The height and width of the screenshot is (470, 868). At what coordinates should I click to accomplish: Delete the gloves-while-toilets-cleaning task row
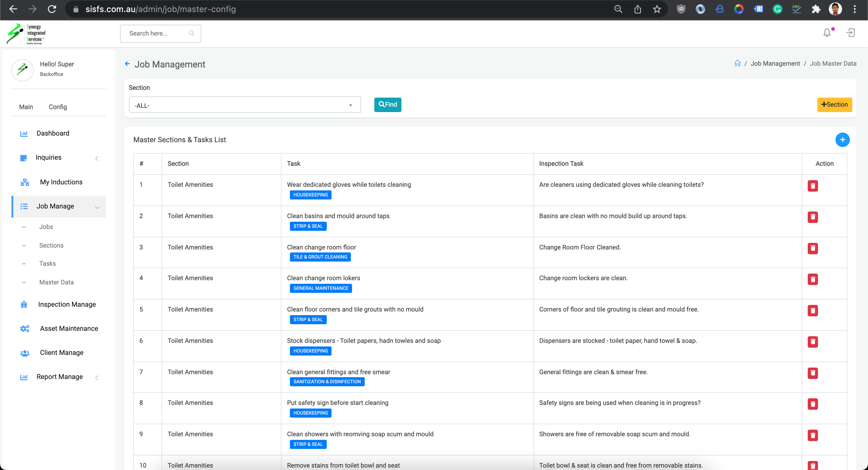point(813,186)
